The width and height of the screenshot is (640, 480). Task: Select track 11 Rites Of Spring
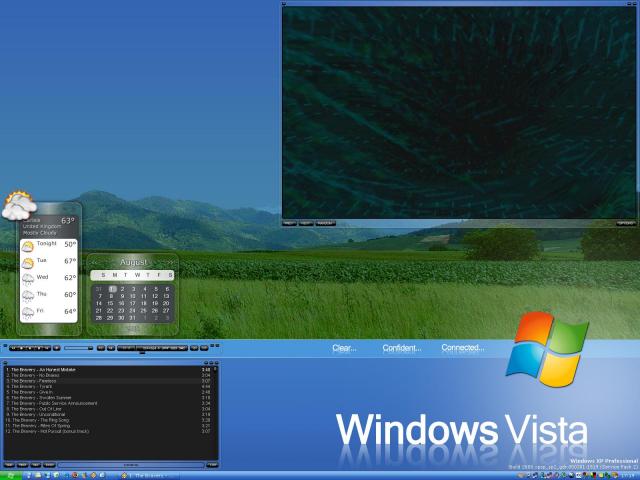[x=108, y=426]
